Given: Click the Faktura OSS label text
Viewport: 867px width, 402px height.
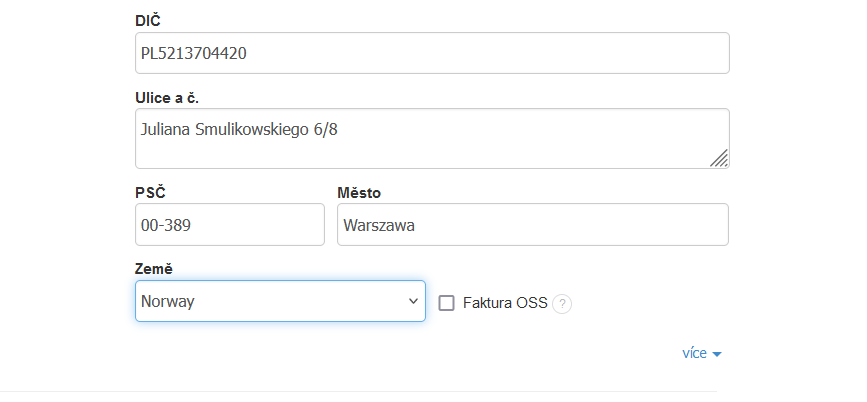Looking at the screenshot, I should point(505,303).
